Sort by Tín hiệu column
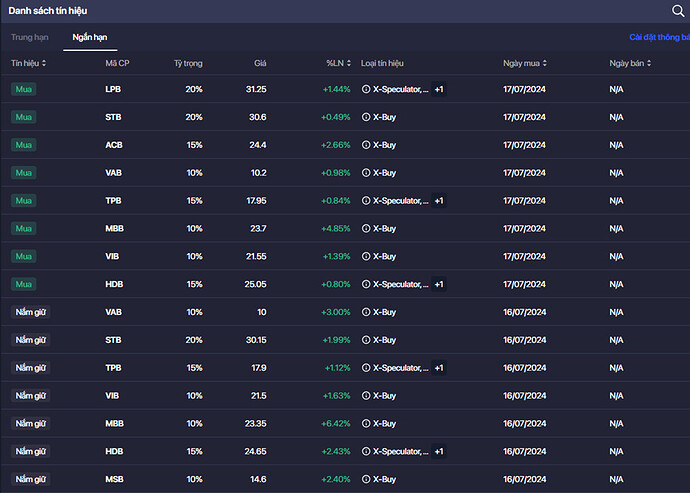The width and height of the screenshot is (690, 493). [28, 63]
